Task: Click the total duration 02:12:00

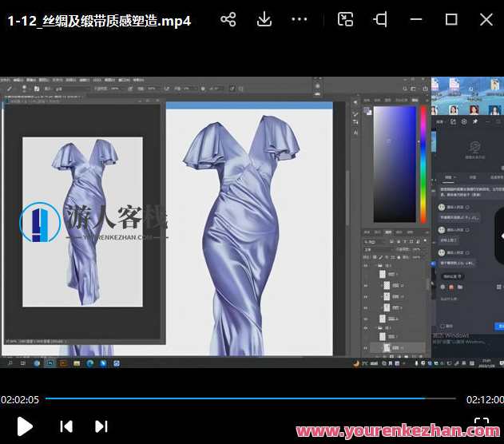Action: [485, 399]
